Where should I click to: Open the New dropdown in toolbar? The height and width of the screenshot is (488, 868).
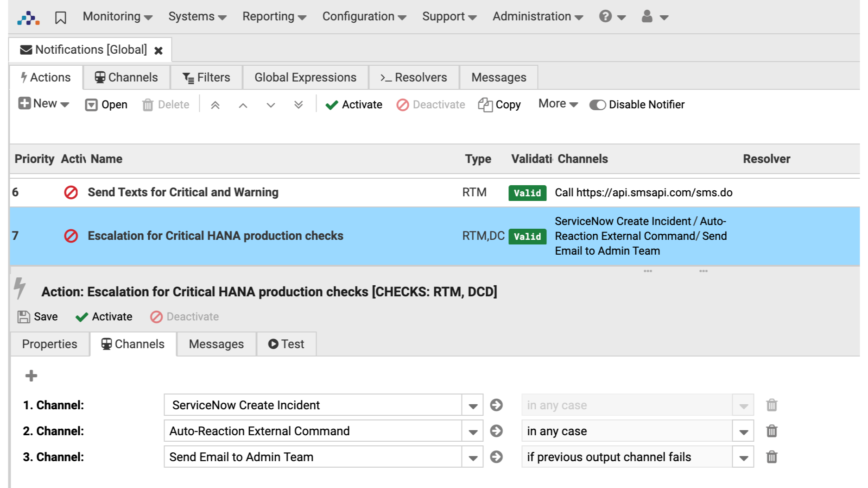[44, 104]
